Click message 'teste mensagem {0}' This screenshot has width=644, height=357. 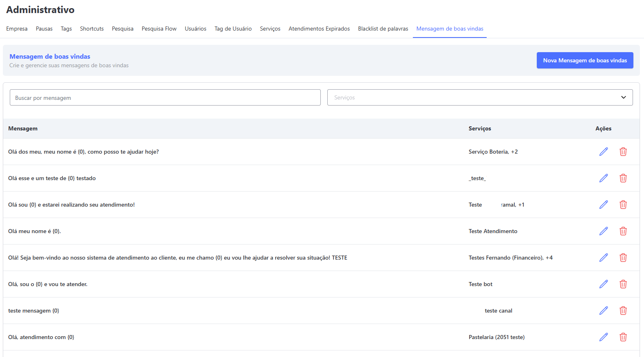tap(33, 311)
